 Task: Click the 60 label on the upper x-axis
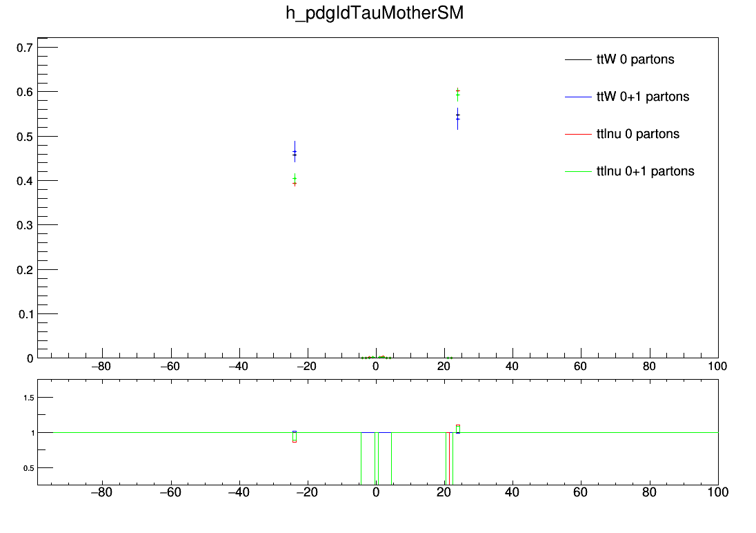click(580, 367)
